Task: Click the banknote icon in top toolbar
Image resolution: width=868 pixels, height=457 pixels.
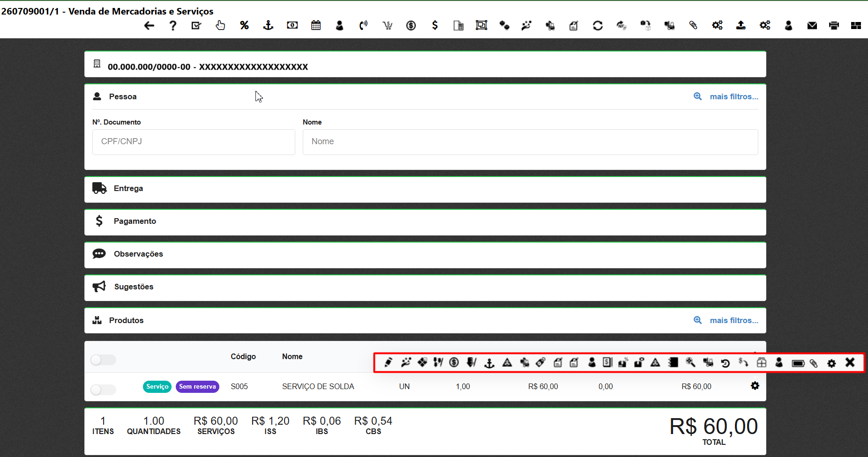Action: [292, 25]
